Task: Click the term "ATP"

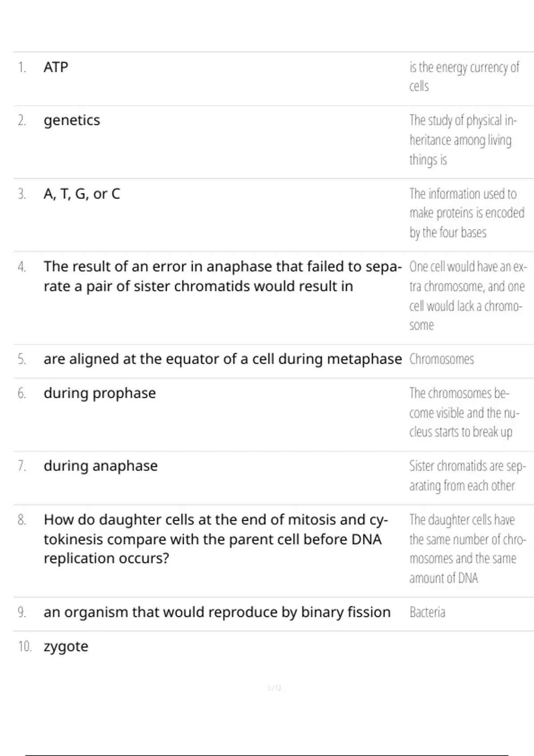Action: [x=56, y=67]
